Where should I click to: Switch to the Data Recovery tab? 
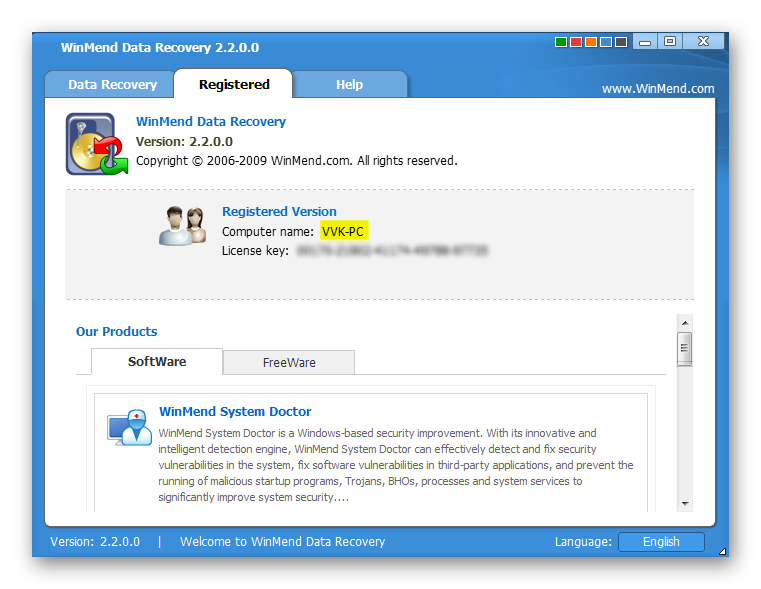coord(112,84)
